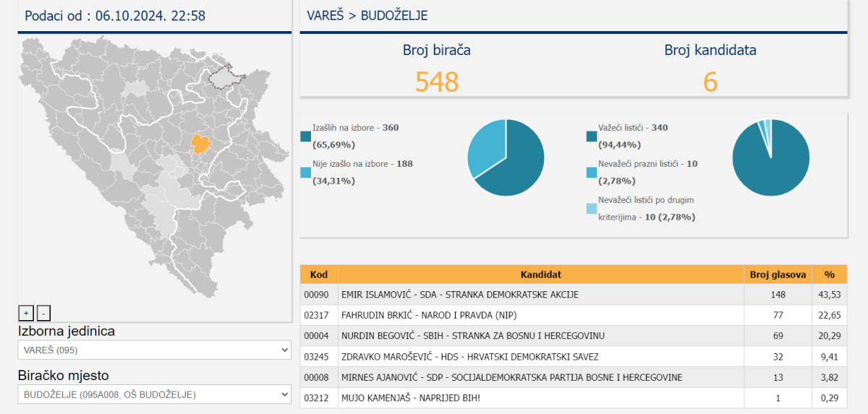Click the dark teal 'Izašlih na izbore' legend swatch
Screen dimensions: 868x414
coord(305,136)
